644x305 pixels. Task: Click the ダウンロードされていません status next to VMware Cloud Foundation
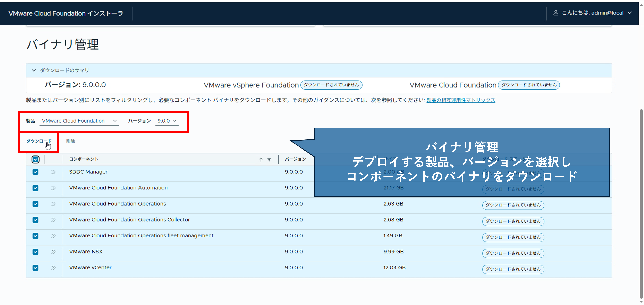click(x=528, y=85)
